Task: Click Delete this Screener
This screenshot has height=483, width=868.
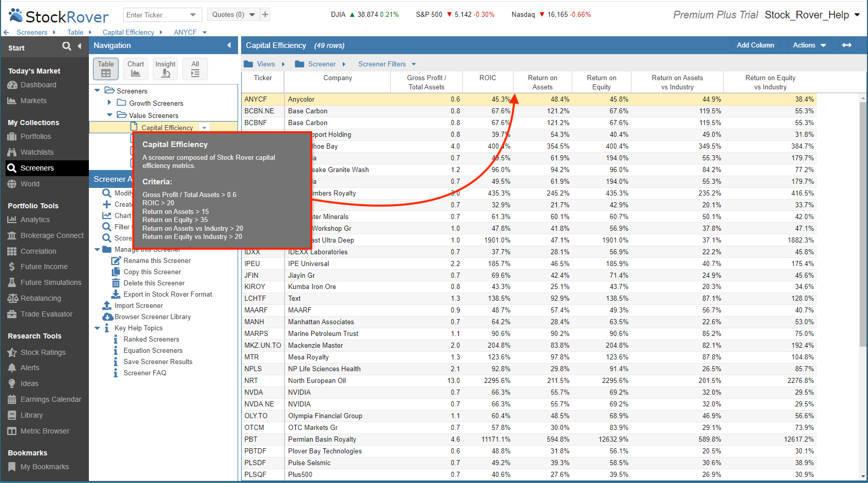Action: coord(154,283)
